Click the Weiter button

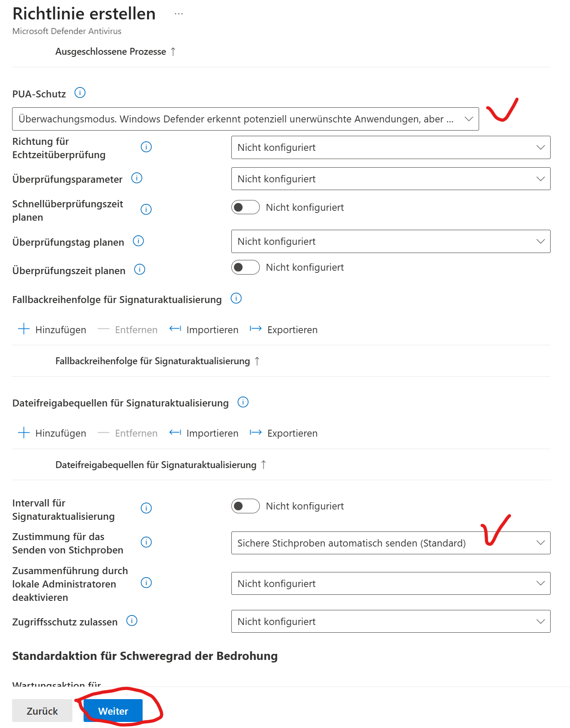(113, 711)
